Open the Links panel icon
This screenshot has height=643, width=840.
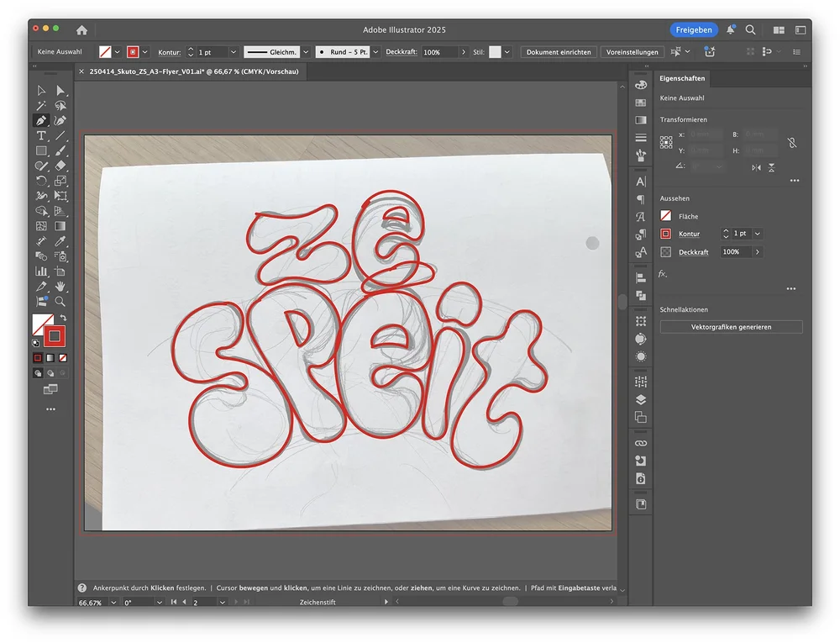[x=641, y=443]
